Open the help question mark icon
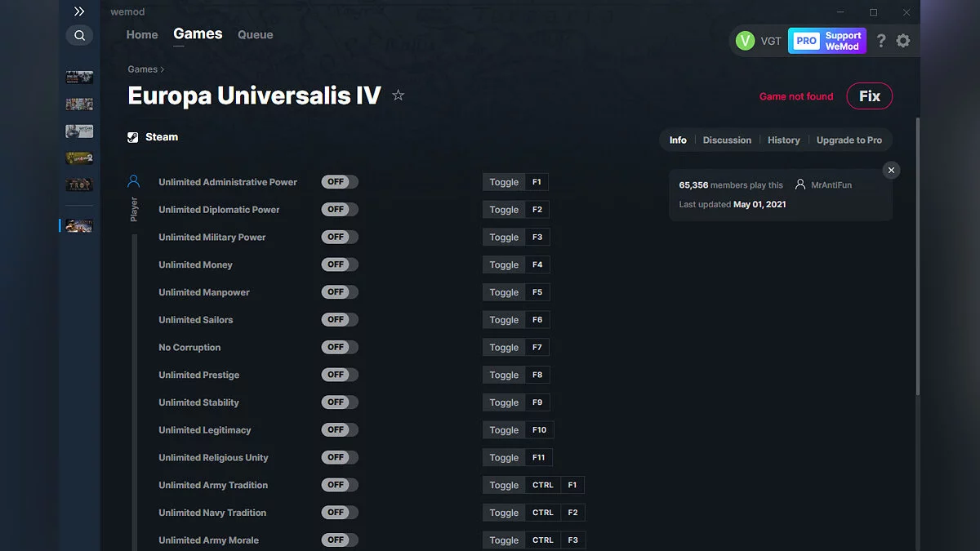The width and height of the screenshot is (980, 551). point(880,40)
